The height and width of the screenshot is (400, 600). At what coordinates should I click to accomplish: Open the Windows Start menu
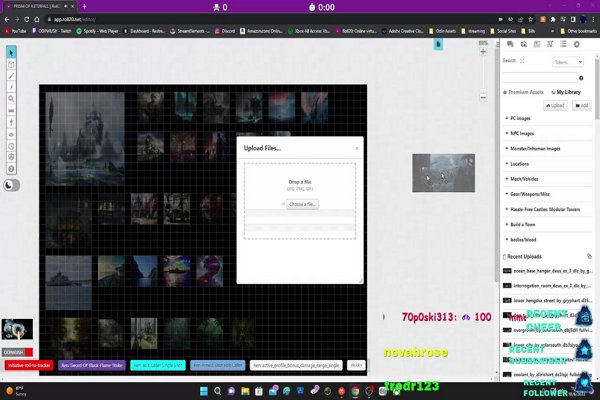[x=204, y=391]
